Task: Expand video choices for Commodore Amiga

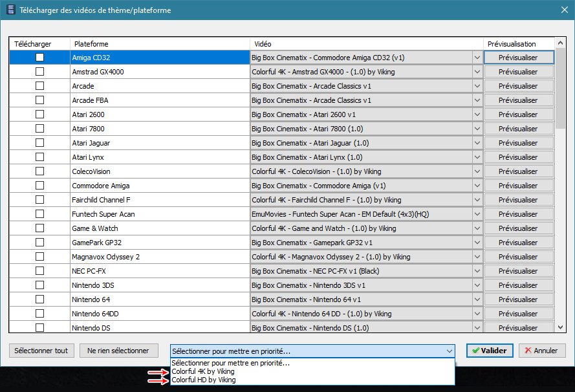Action: [477, 186]
